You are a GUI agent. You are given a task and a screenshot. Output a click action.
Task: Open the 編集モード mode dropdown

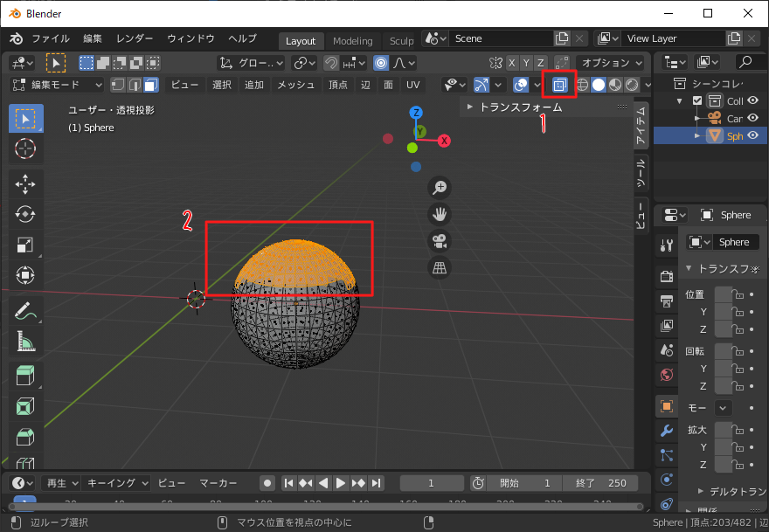(x=57, y=85)
